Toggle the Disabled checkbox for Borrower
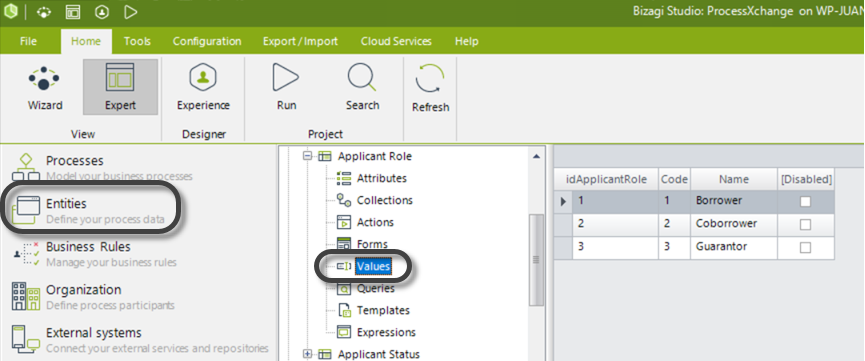865x361 pixels. point(805,201)
